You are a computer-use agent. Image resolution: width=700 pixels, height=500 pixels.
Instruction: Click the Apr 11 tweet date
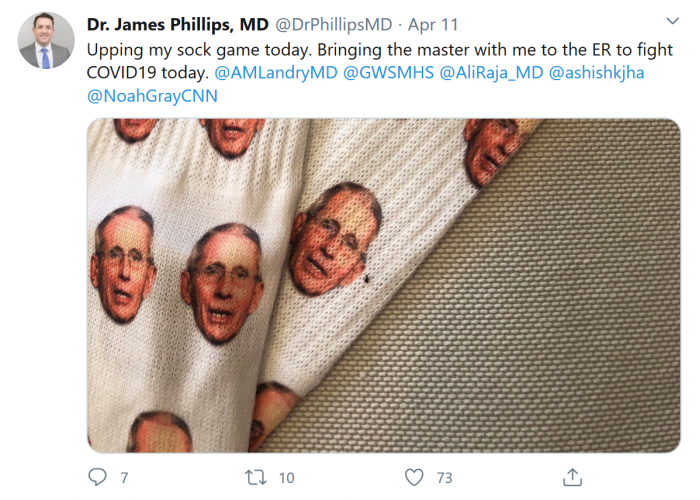pyautogui.click(x=432, y=23)
